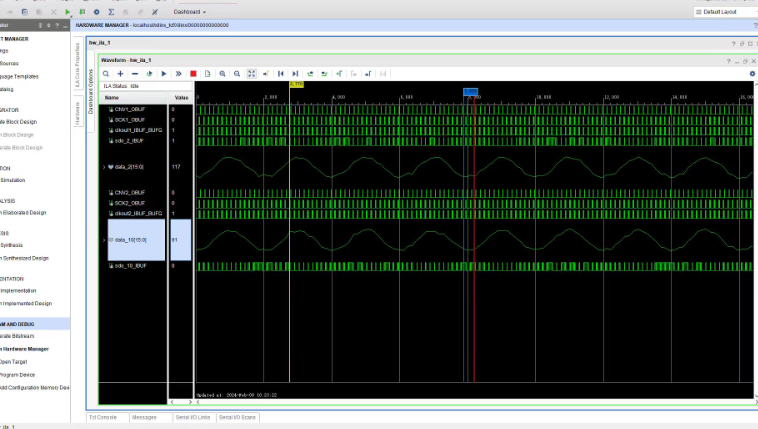This screenshot has width=758, height=429.
Task: Select the CNV1_OBUF signal row
Action: tap(133, 109)
